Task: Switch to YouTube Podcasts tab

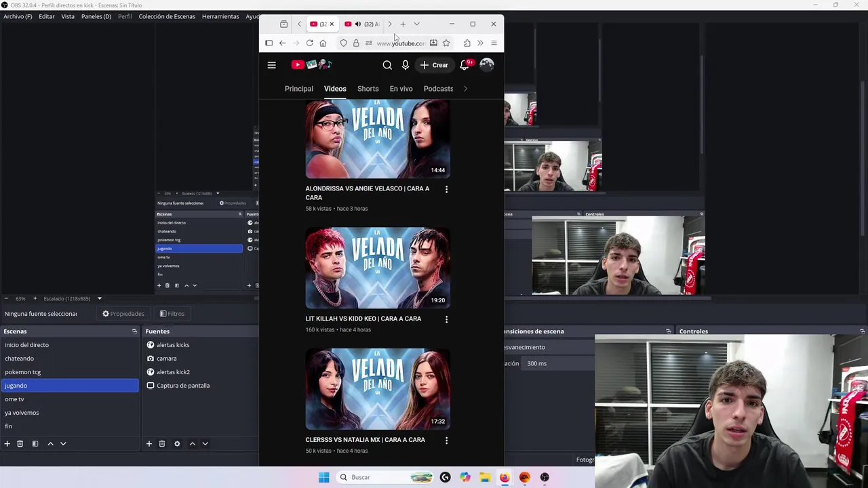Action: 438,89
